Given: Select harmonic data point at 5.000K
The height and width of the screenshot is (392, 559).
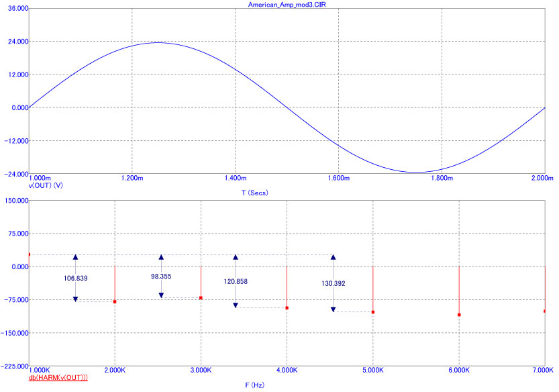Looking at the screenshot, I should point(373,312).
